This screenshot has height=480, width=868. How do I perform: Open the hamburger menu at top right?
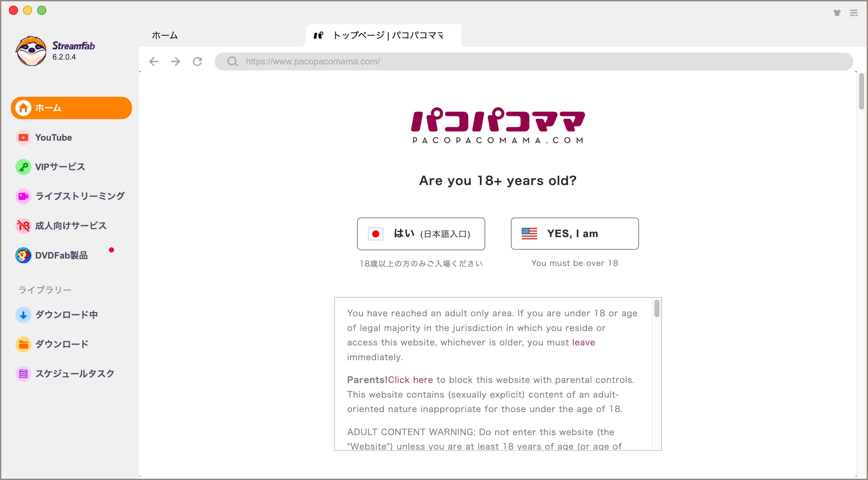854,13
